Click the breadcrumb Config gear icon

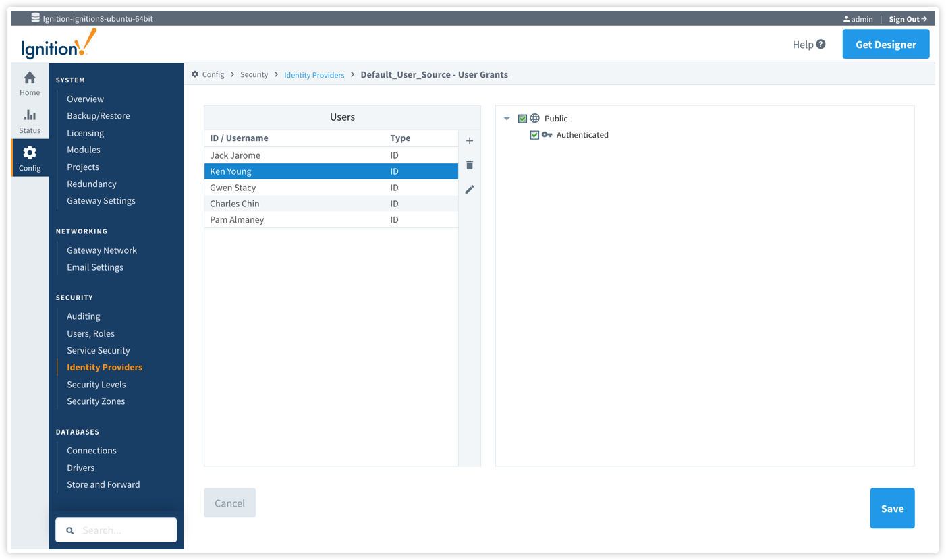(x=195, y=74)
